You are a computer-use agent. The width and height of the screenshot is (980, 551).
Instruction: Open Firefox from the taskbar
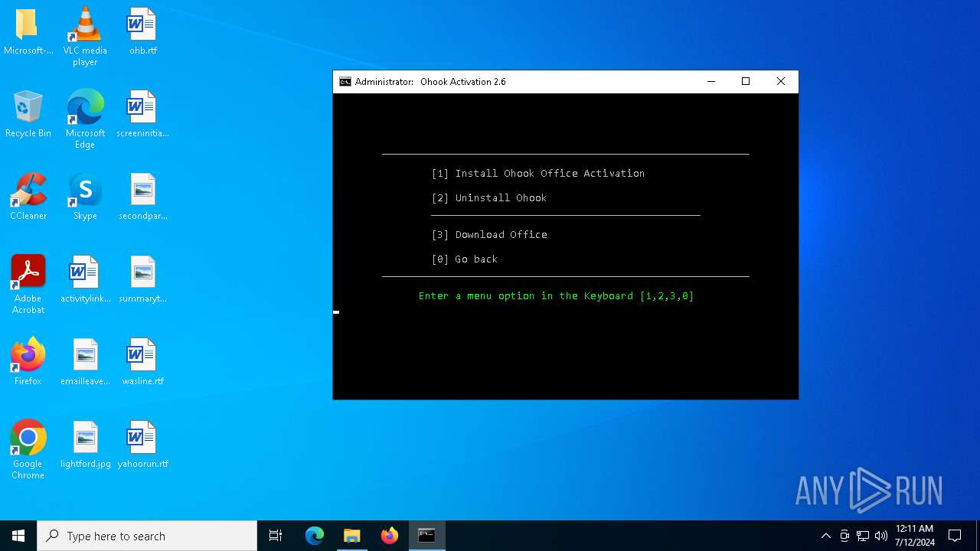390,536
